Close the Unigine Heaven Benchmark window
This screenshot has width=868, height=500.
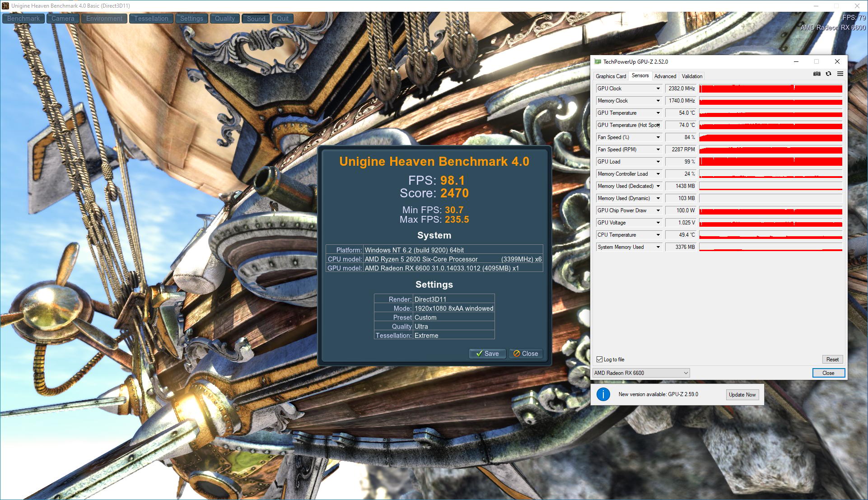pos(857,6)
